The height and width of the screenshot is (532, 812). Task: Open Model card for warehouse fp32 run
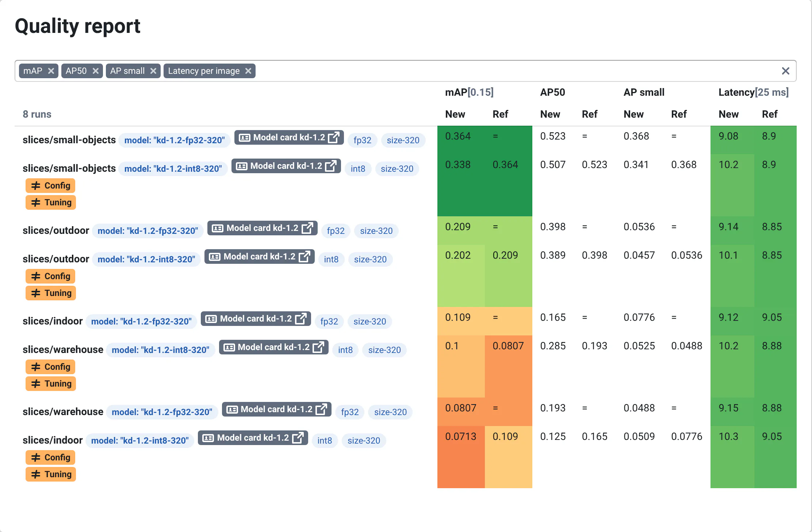pyautogui.click(x=276, y=409)
